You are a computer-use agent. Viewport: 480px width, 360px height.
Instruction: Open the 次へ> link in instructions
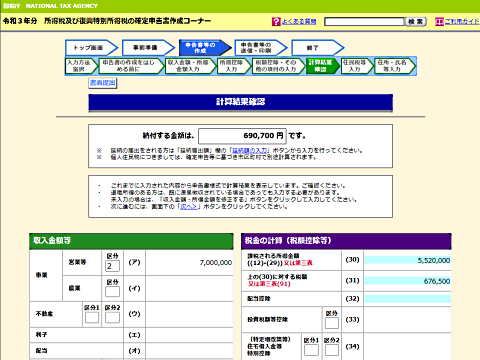pos(189,207)
